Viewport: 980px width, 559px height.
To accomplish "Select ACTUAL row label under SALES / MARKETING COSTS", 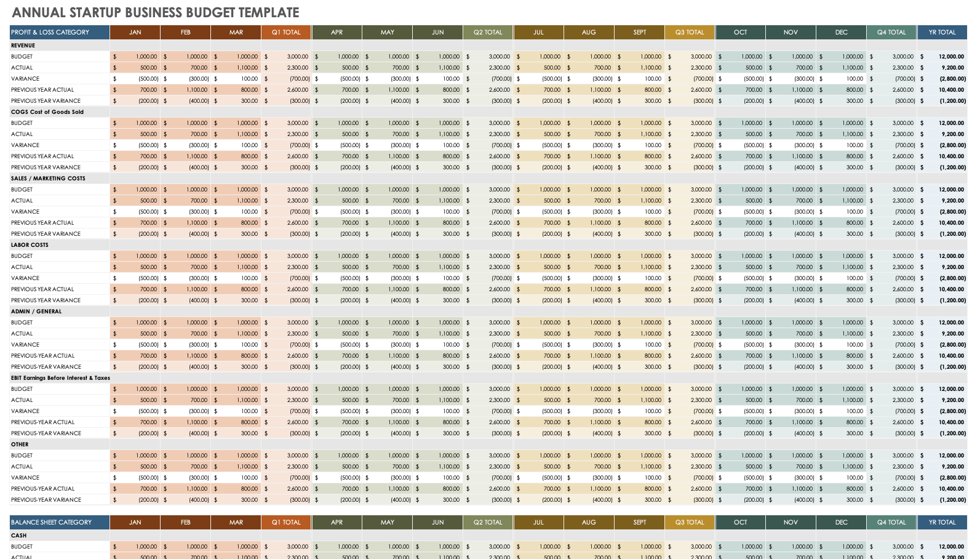I will 22,201.
